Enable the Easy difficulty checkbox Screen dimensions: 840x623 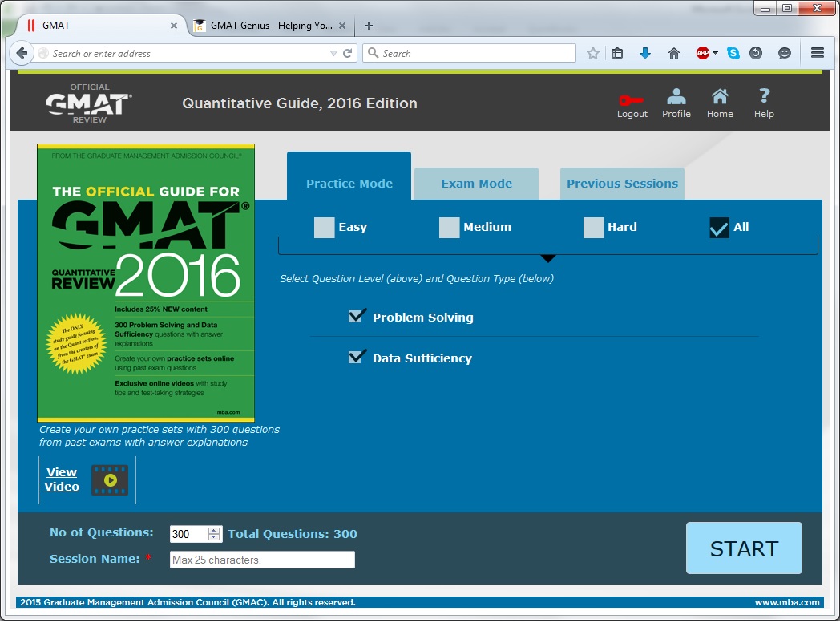point(324,228)
